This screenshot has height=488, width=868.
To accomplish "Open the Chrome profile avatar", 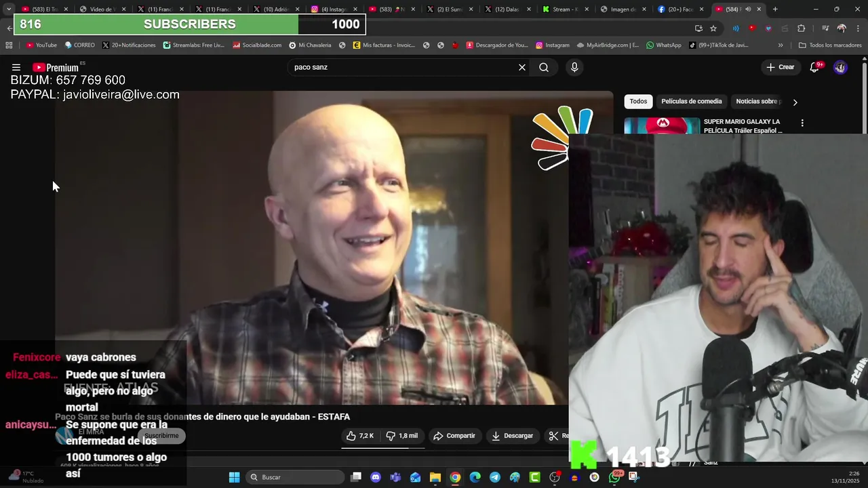I will [842, 28].
